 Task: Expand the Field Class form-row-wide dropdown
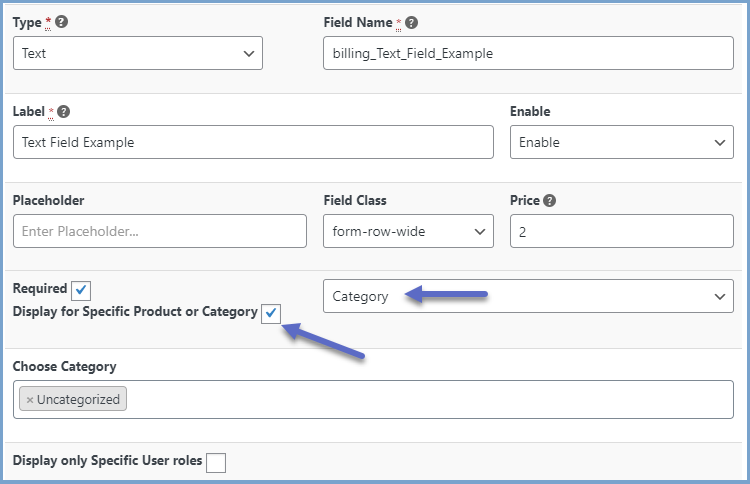408,231
